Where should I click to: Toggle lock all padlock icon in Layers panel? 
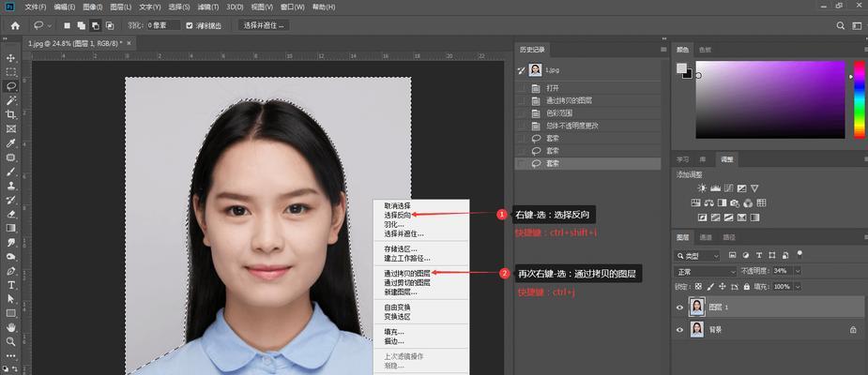[747, 287]
